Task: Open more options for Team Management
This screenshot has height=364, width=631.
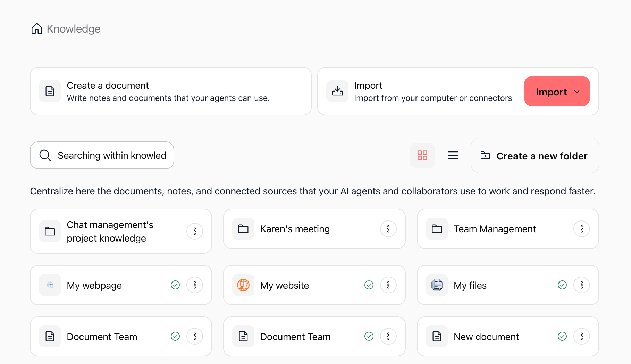Action: (x=582, y=229)
